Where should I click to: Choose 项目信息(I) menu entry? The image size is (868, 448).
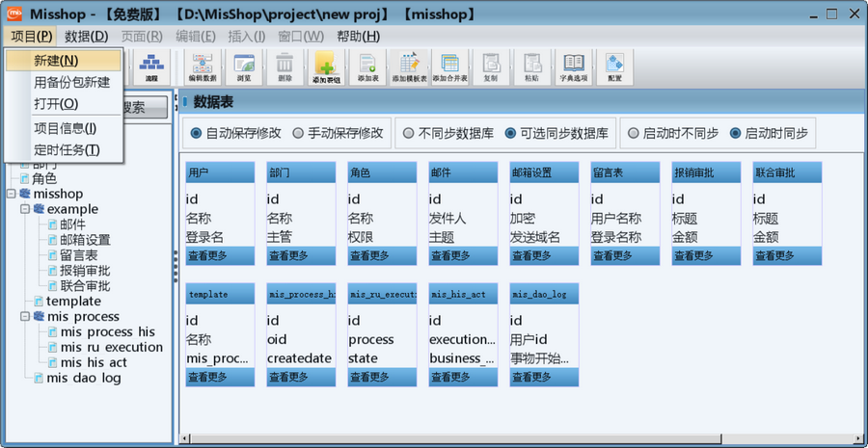(63, 128)
